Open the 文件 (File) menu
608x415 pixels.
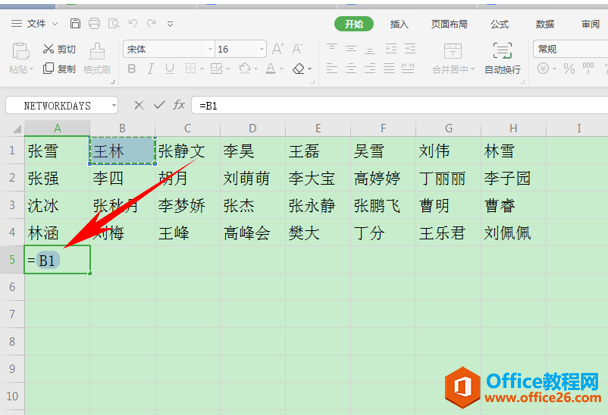(36, 23)
